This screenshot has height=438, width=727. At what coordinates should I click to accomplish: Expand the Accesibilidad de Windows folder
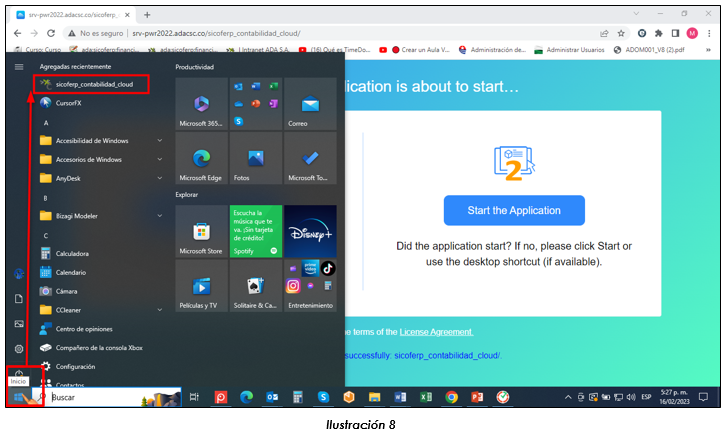point(98,141)
